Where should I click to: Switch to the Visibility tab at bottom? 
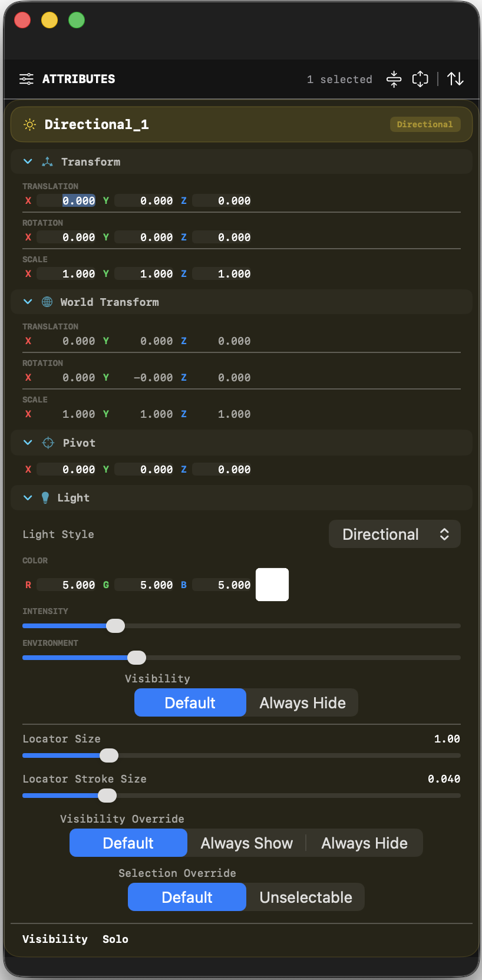[55, 939]
